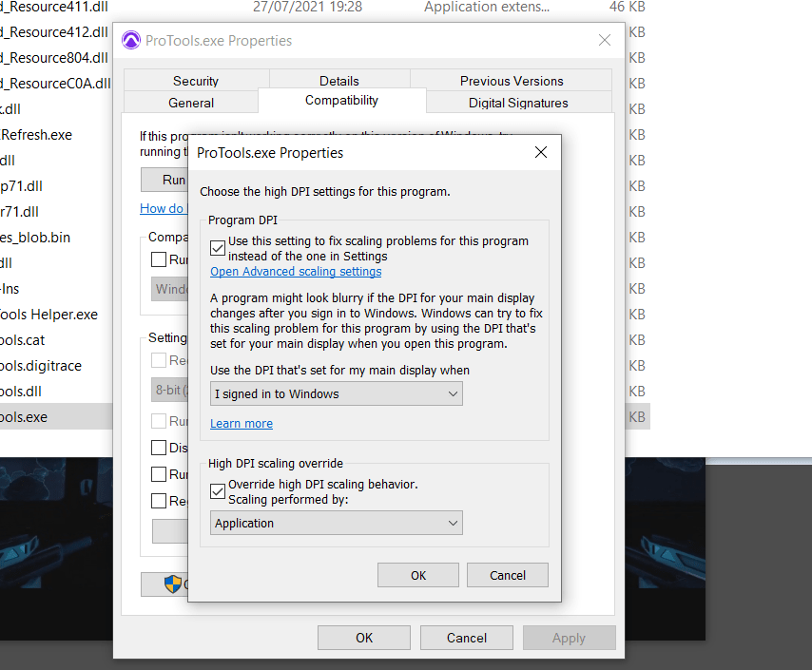Toggle the compatibility mode checkbox
The image size is (812, 670).
point(159,259)
